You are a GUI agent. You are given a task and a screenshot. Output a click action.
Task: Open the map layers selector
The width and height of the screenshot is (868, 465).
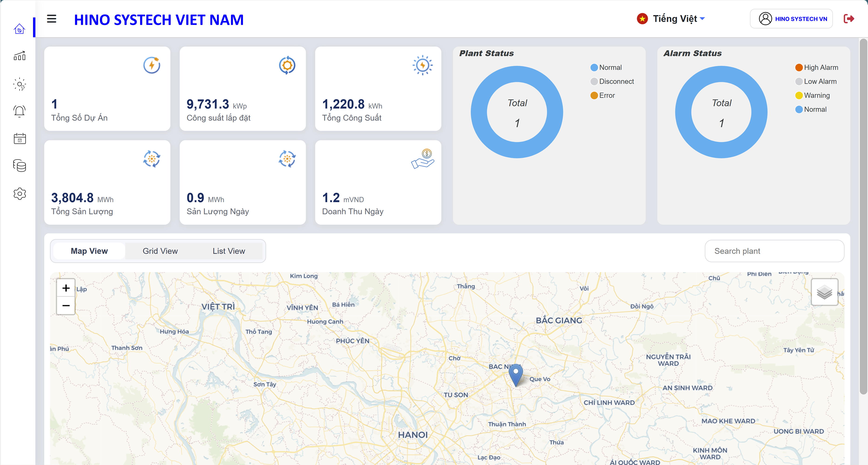point(824,292)
